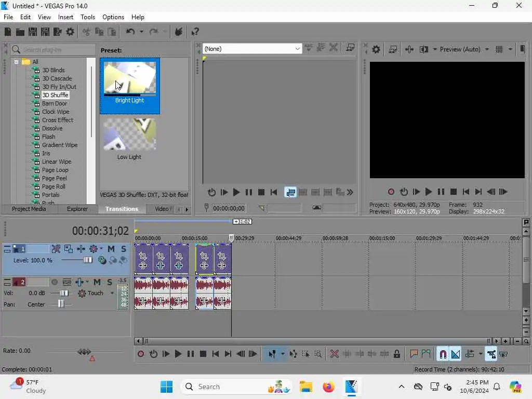Open VEGAS Pro from taskbar
The image size is (532, 399).
(351, 387)
